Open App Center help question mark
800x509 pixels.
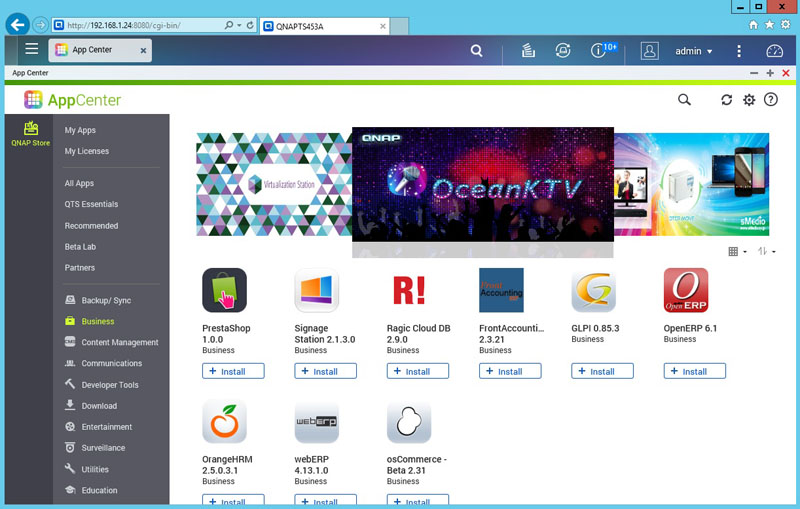tap(770, 99)
